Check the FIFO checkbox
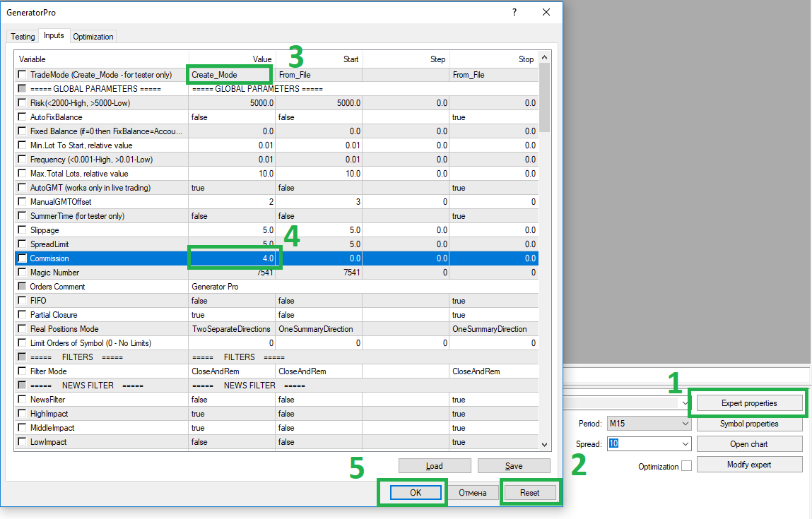This screenshot has width=812, height=519. pyautogui.click(x=23, y=301)
